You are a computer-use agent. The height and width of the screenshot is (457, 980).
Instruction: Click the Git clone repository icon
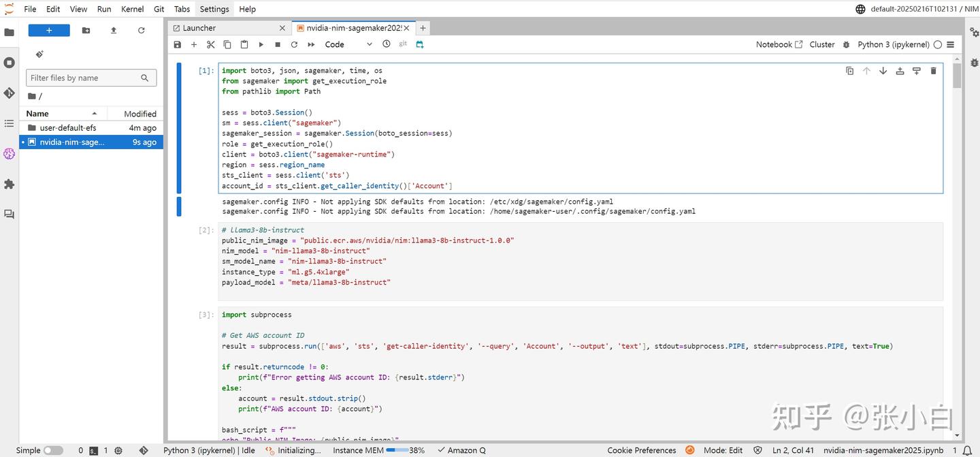(x=39, y=54)
